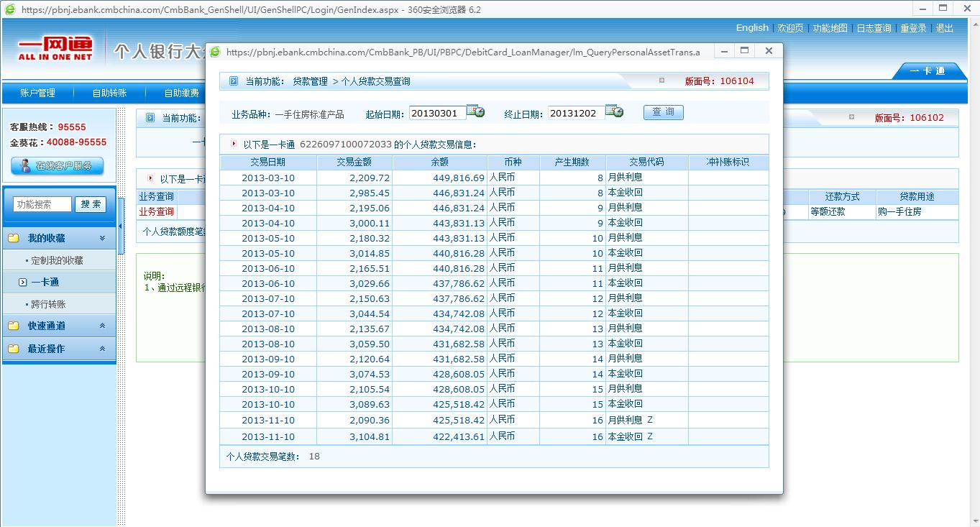Switch to the 一卡通 tab
Viewport: 980px width, 527px height.
coord(927,70)
